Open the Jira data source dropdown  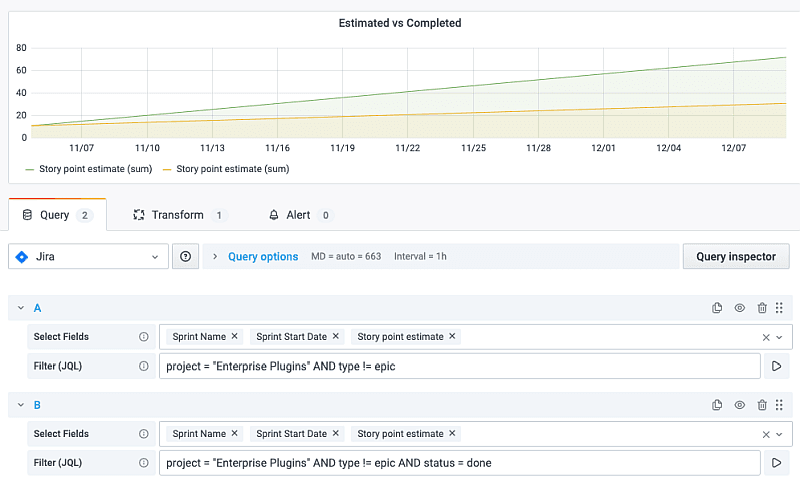click(x=88, y=257)
